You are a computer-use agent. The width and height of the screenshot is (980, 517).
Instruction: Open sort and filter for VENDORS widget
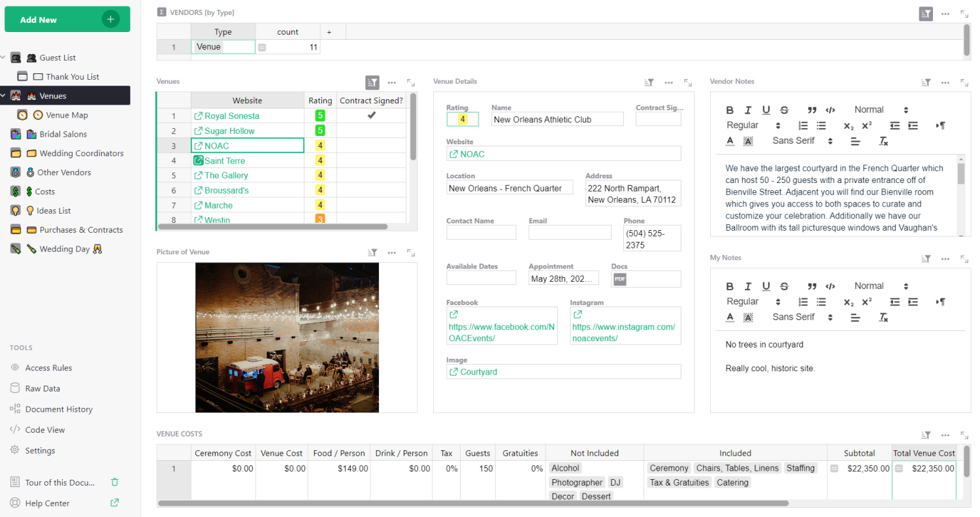(x=926, y=13)
